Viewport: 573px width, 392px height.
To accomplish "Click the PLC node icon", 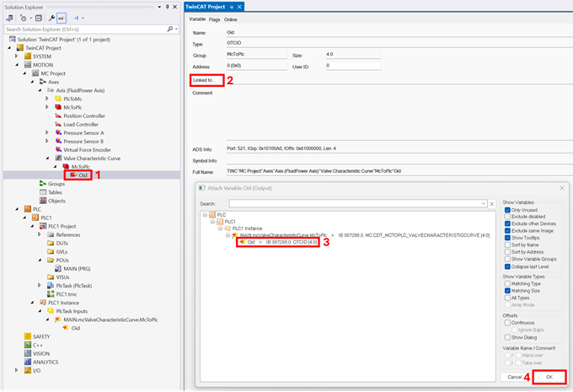I will pos(28,209).
